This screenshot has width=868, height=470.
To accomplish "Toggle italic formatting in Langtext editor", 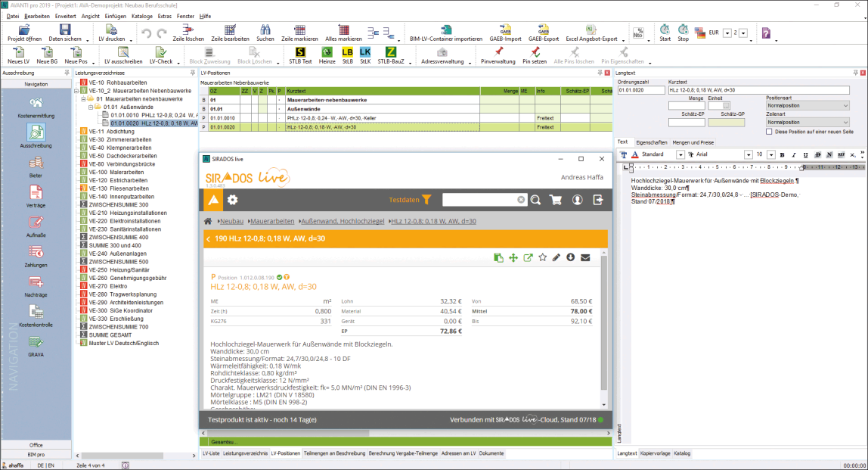I will pyautogui.click(x=794, y=154).
